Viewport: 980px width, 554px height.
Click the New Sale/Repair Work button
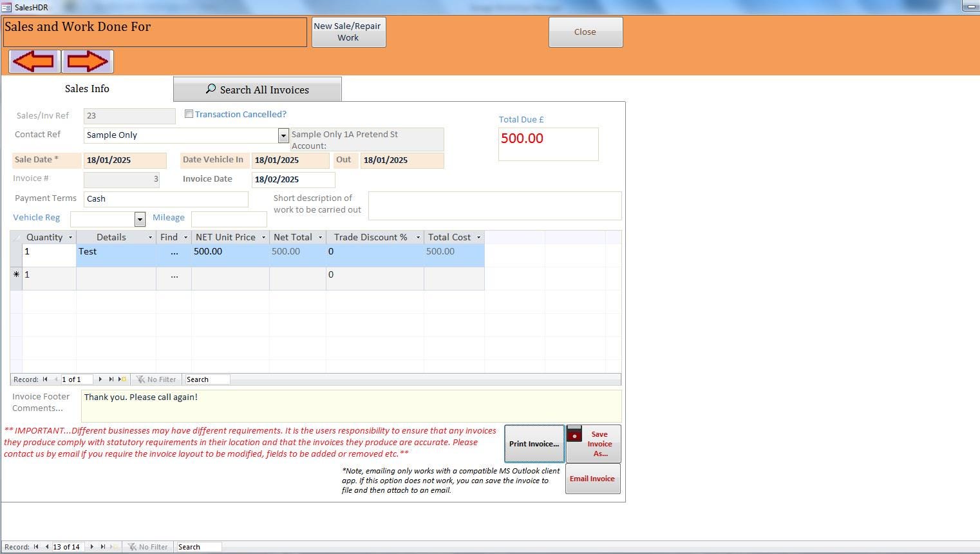click(x=348, y=31)
